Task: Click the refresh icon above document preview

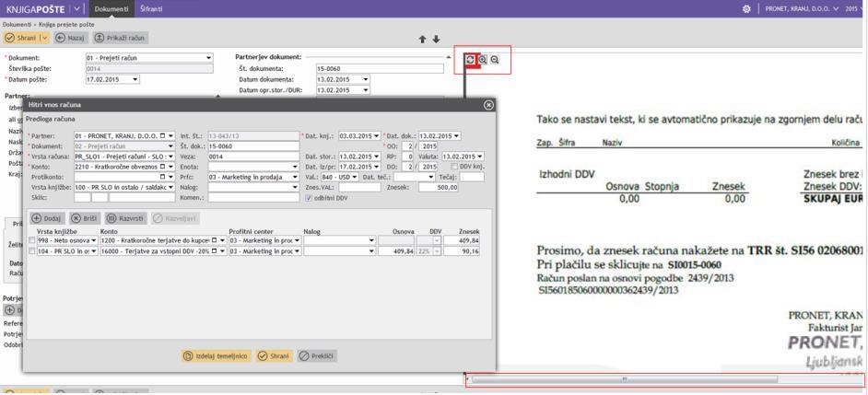Action: click(471, 59)
